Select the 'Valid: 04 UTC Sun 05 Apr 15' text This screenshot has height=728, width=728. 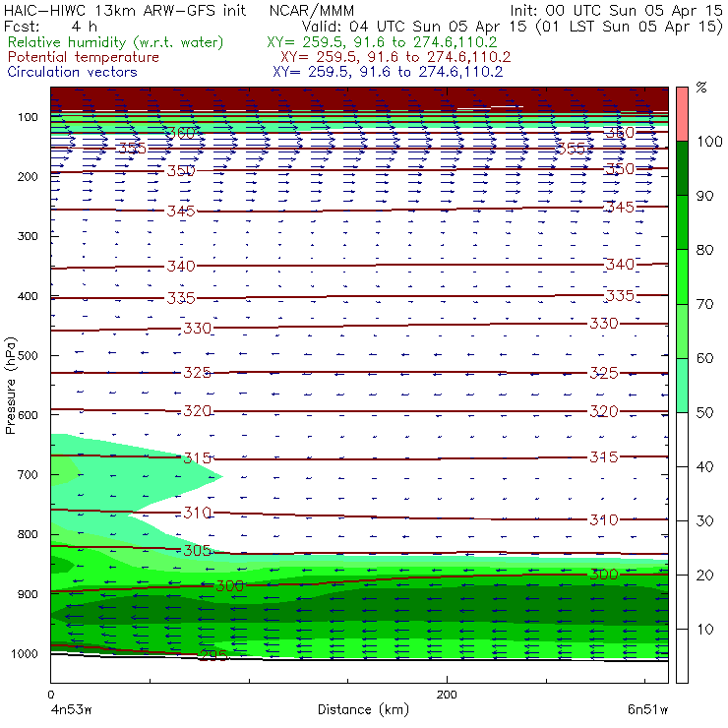pyautogui.click(x=414, y=27)
